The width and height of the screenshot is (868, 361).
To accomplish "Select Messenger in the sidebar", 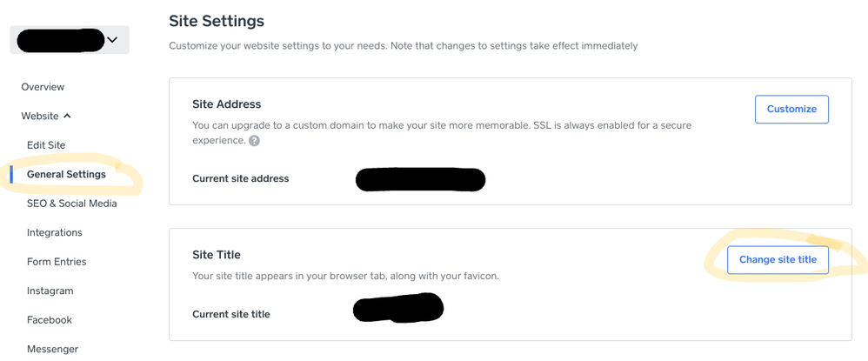I will (52, 349).
